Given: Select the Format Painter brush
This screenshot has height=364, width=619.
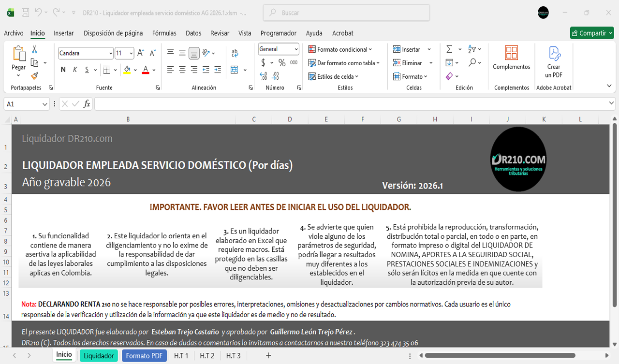Looking at the screenshot, I should click(x=34, y=76).
